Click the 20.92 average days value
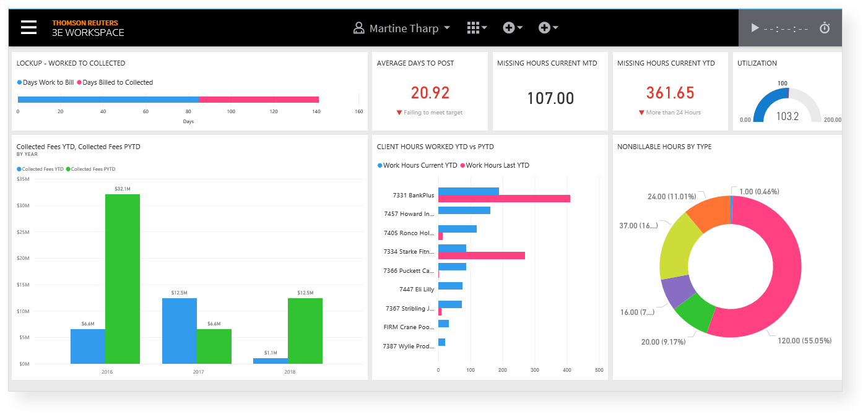Screen dimensions: 868x417 pyautogui.click(x=430, y=93)
